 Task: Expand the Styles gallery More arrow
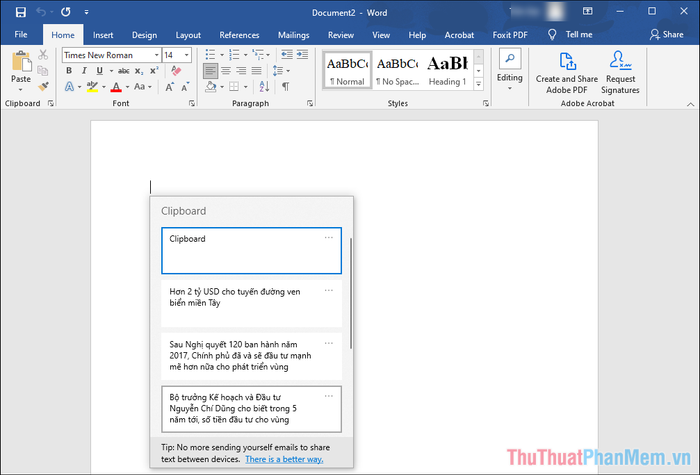pyautogui.click(x=479, y=83)
